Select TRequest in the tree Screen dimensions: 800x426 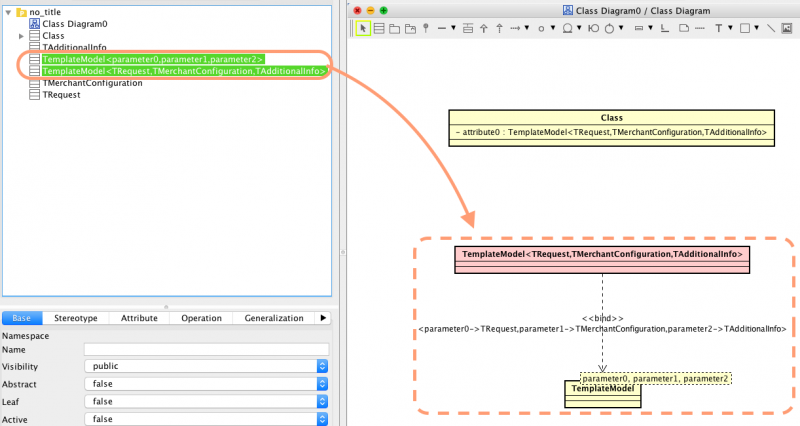(61, 95)
